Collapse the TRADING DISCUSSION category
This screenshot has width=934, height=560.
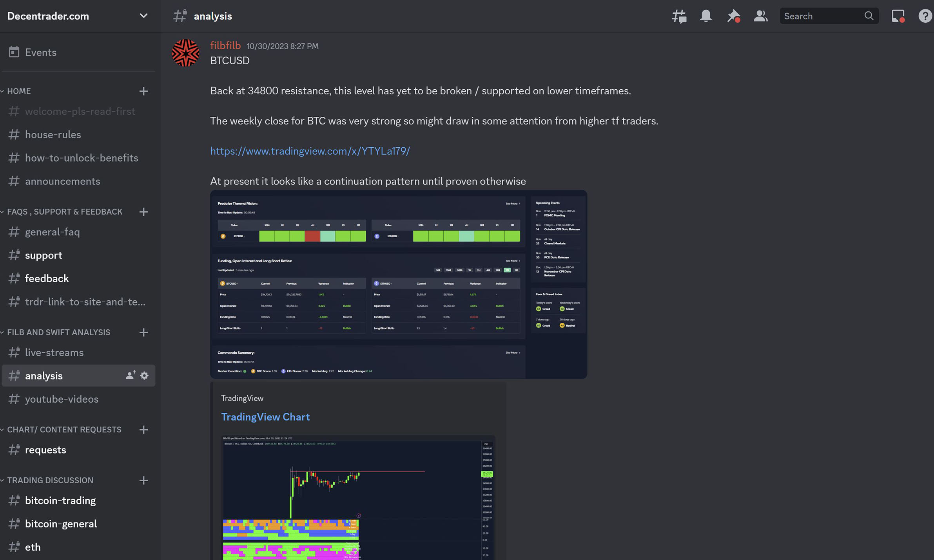(x=50, y=480)
